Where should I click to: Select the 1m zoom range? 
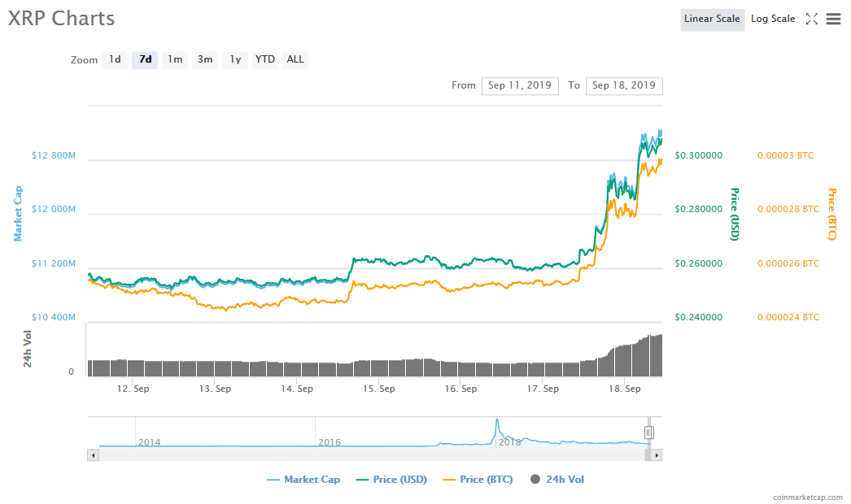[175, 59]
